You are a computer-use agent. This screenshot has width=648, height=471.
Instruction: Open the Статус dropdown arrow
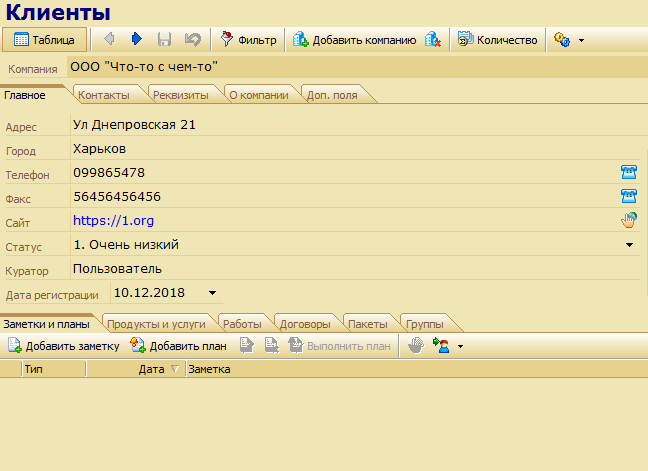pos(629,245)
